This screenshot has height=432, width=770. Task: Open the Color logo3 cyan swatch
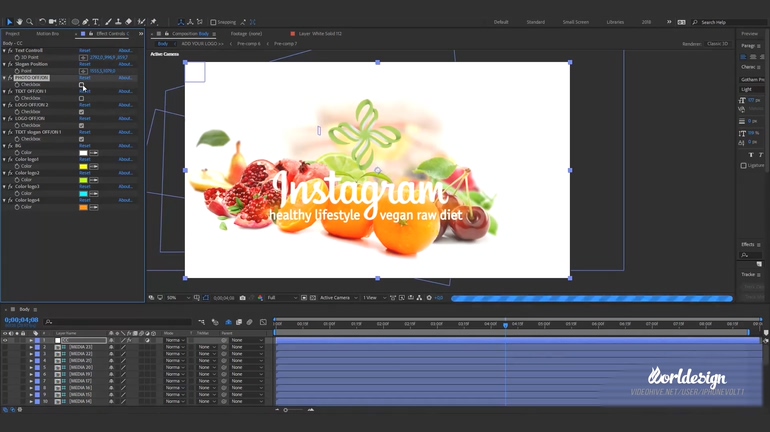tap(83, 194)
